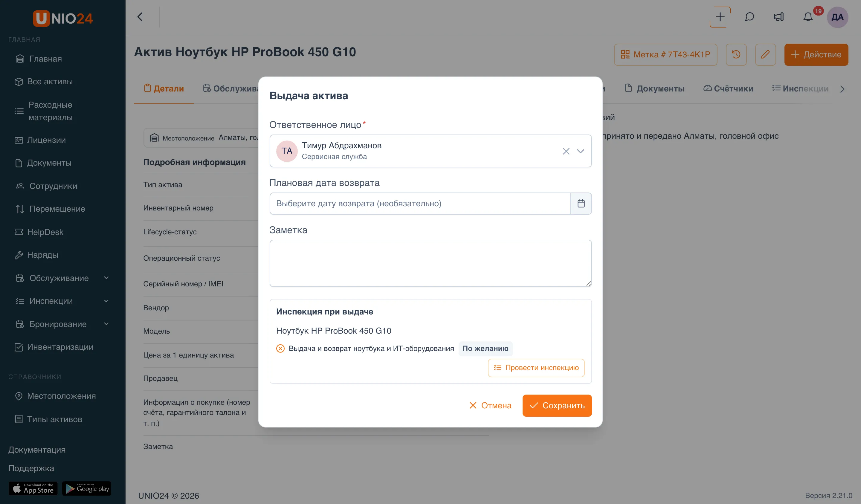Click the return date input field
This screenshot has width=861, height=504.
point(420,204)
